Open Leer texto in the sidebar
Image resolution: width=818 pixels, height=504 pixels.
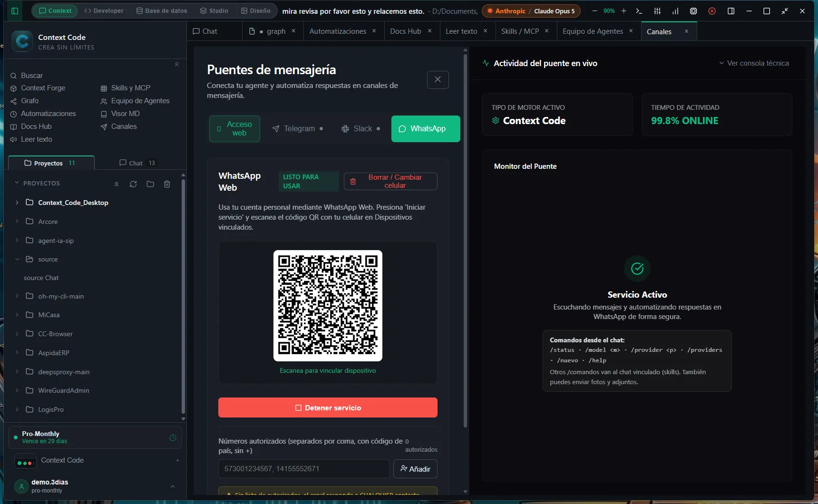[x=31, y=139]
